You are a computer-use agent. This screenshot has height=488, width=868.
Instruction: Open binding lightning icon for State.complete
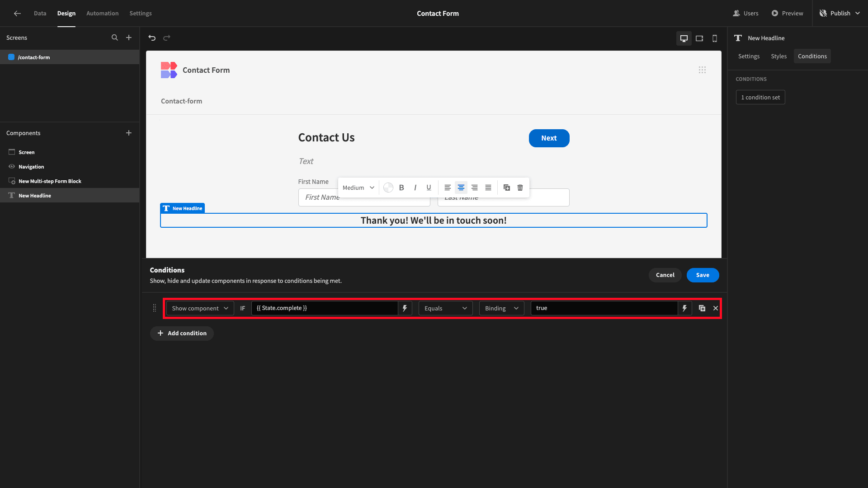pyautogui.click(x=405, y=308)
